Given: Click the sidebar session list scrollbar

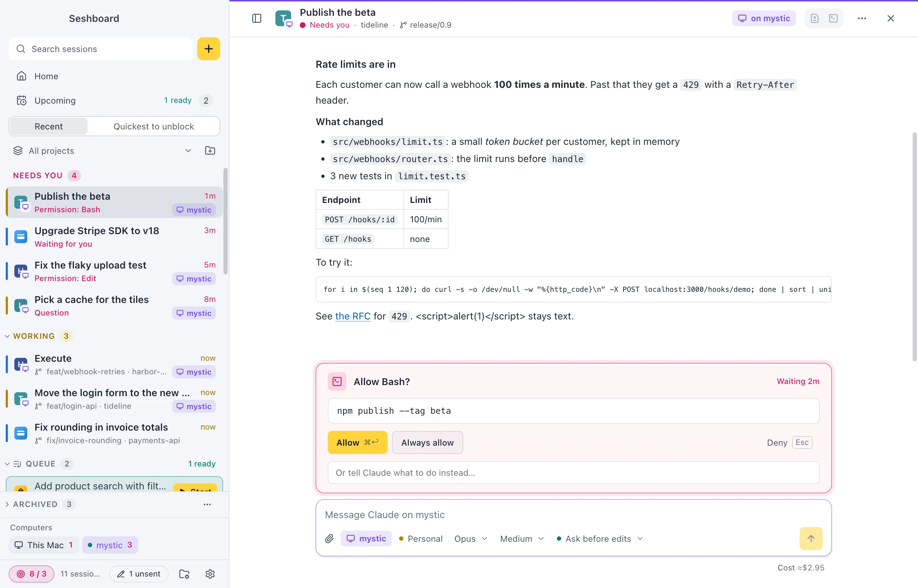Looking at the screenshot, I should click(225, 222).
